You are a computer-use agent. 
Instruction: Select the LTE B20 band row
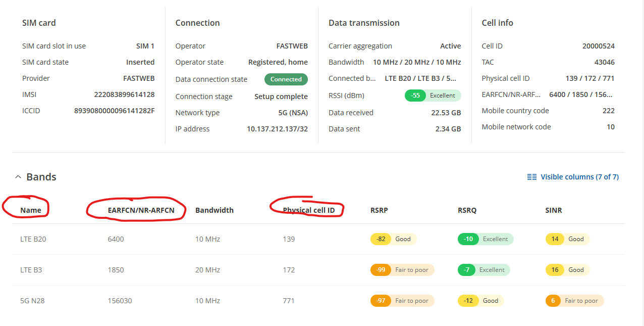33,239
